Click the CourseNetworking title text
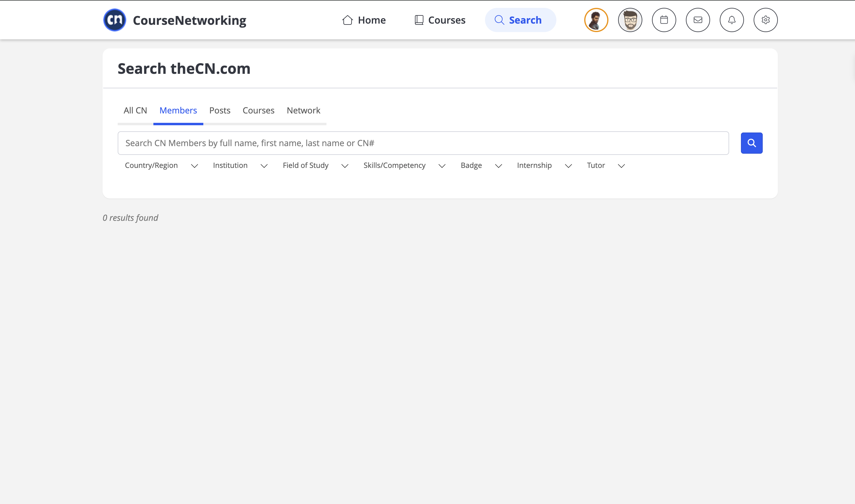Viewport: 855px width, 504px height. coord(189,20)
